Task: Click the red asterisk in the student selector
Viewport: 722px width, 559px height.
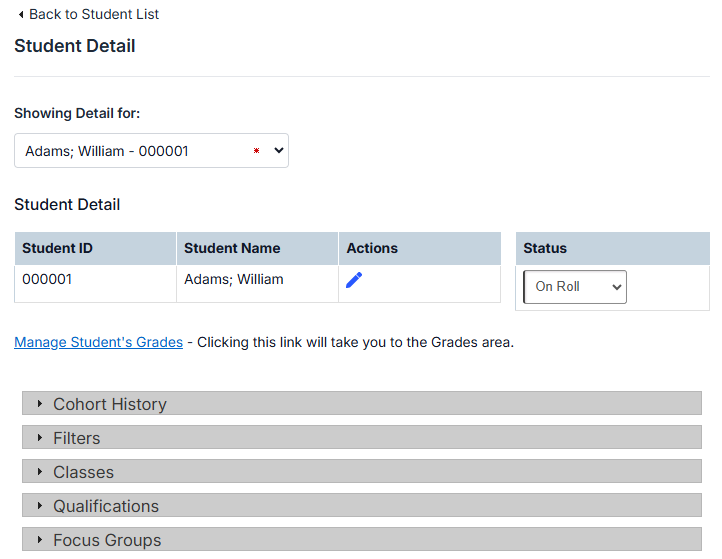Action: pyautogui.click(x=256, y=151)
